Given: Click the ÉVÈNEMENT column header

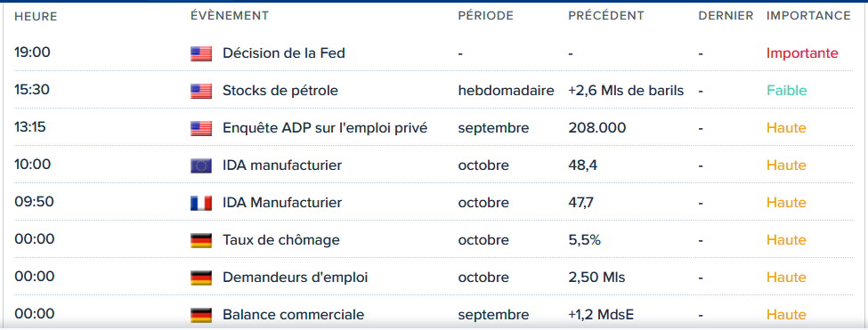Looking at the screenshot, I should click(x=230, y=16).
